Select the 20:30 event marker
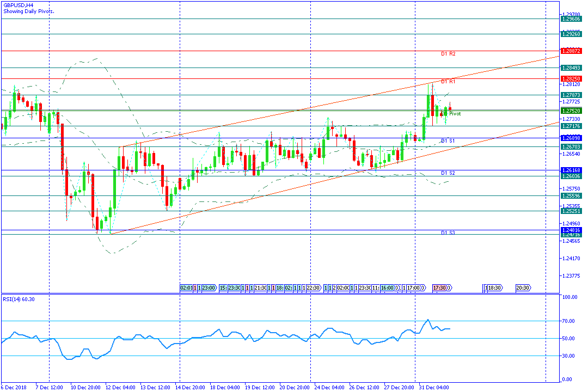588x392 pixels. click(523, 288)
